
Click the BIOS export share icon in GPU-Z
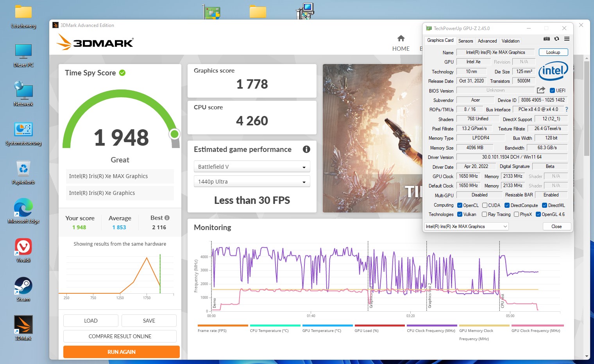(x=541, y=90)
